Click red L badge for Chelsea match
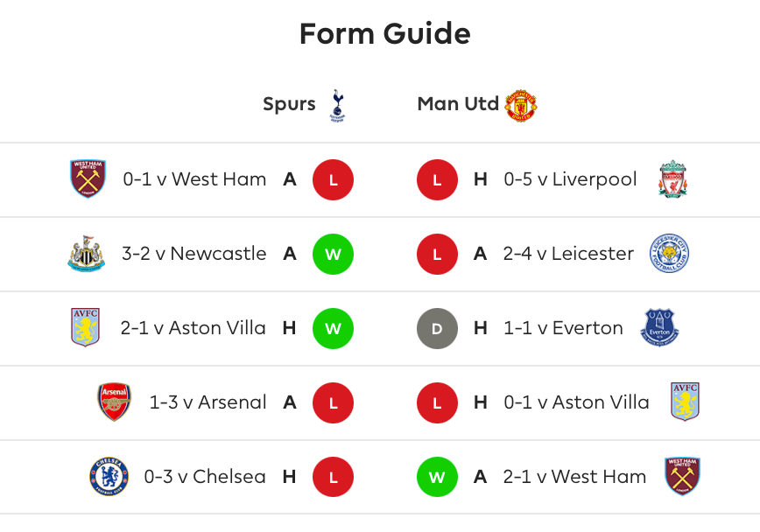 tap(333, 478)
